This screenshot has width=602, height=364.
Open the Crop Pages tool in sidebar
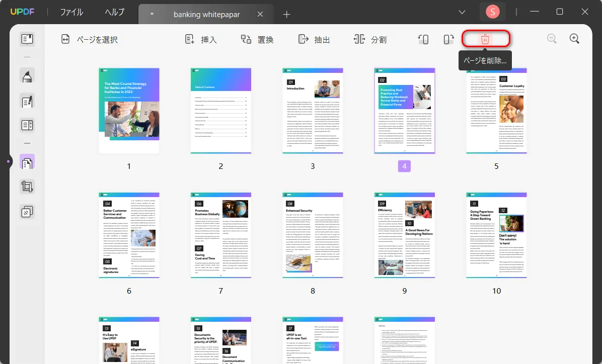[x=27, y=187]
